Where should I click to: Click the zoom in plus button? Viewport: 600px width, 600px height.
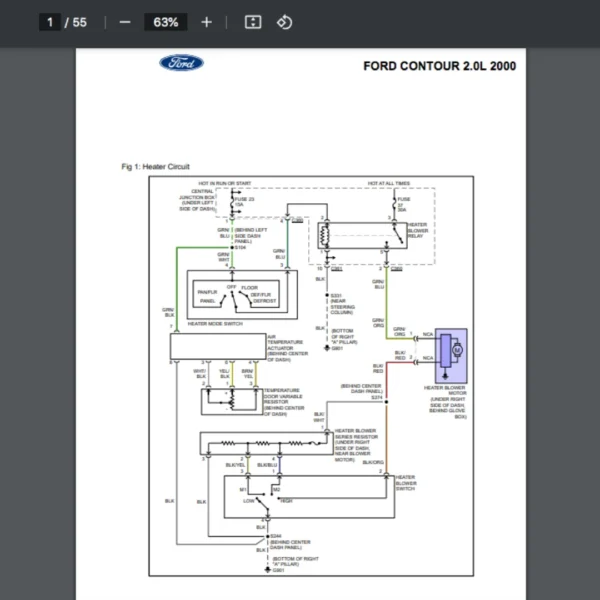point(206,22)
